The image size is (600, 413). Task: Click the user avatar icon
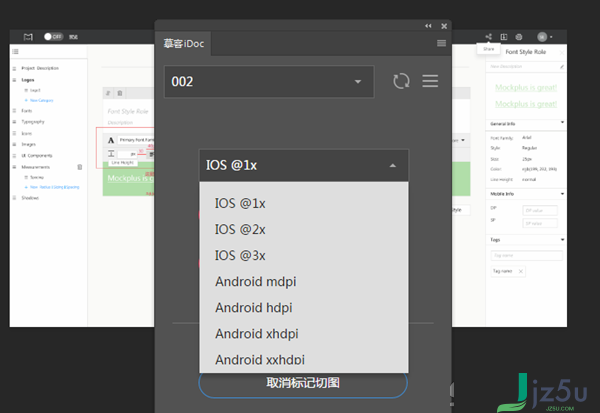point(542,37)
